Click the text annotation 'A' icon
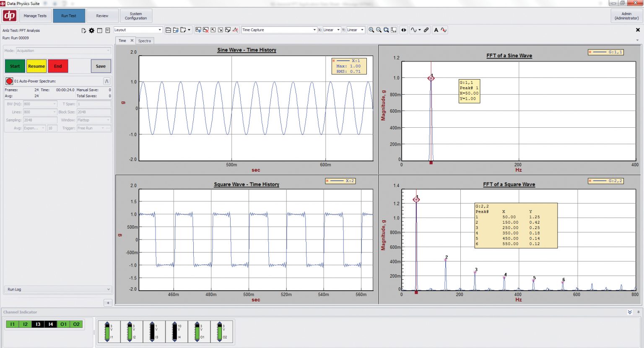The width and height of the screenshot is (644, 348). [436, 30]
